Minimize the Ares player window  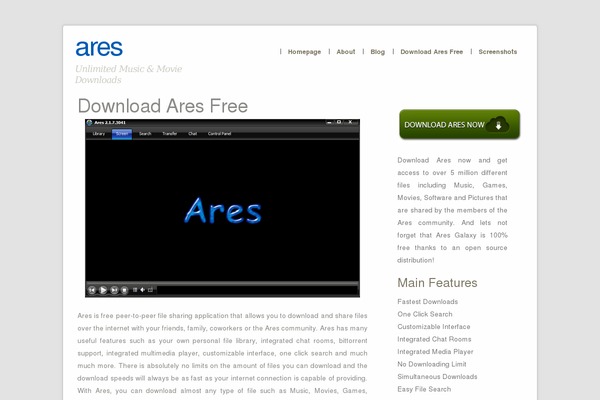pyautogui.click(x=329, y=122)
